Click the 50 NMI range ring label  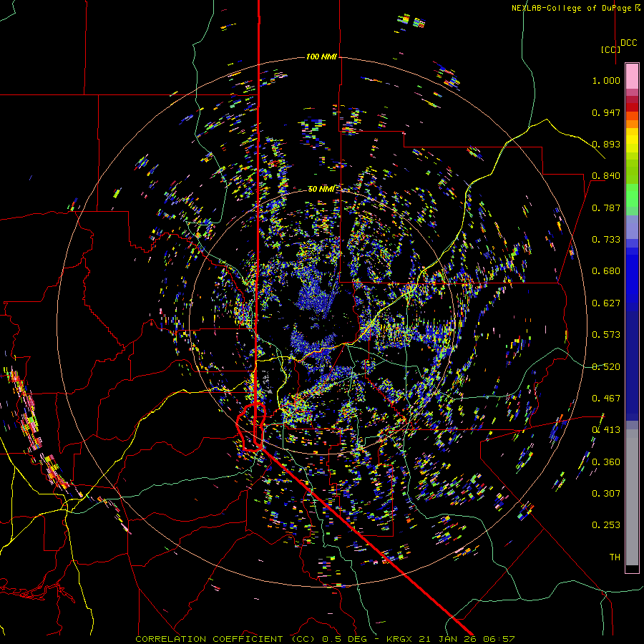pyautogui.click(x=321, y=189)
